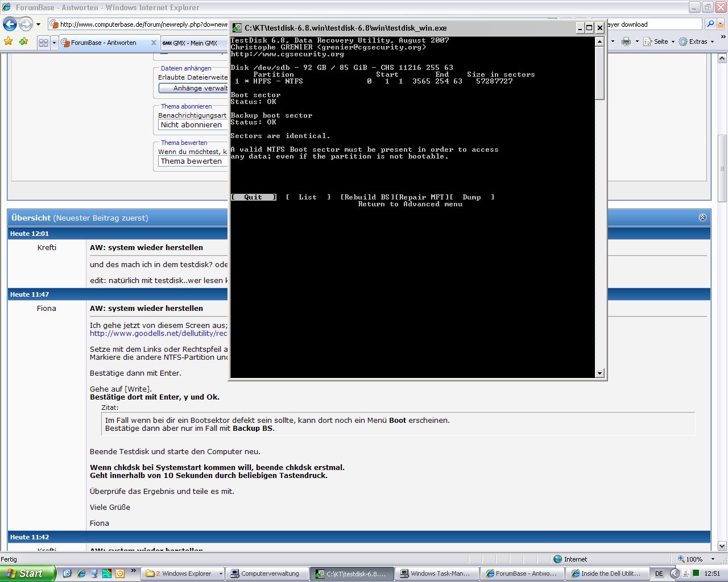
Task: Open the Quick Tabs grid icon
Action: click(x=43, y=43)
